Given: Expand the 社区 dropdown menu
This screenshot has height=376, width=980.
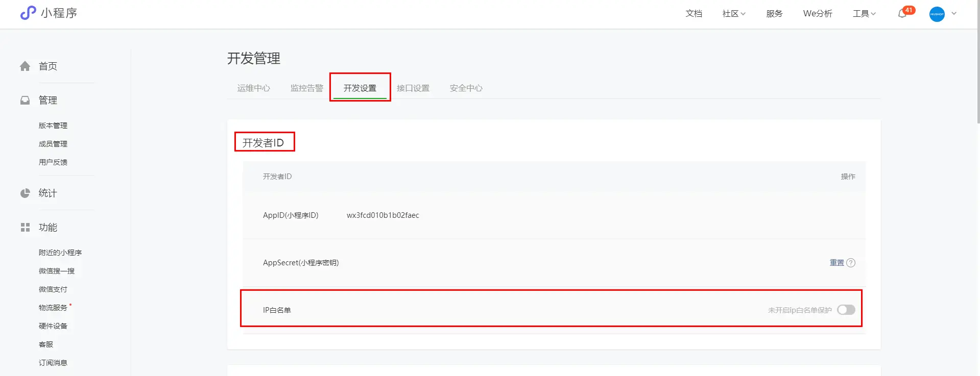Looking at the screenshot, I should coord(734,14).
